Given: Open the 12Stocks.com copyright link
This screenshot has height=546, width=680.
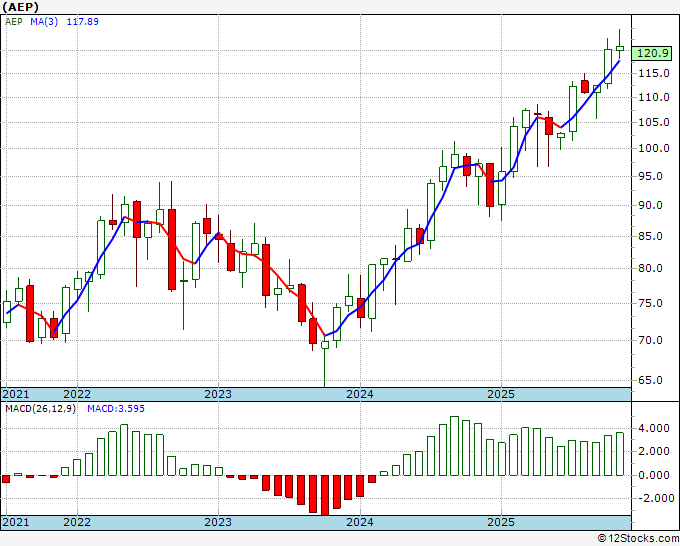Looking at the screenshot, I should (638, 538).
